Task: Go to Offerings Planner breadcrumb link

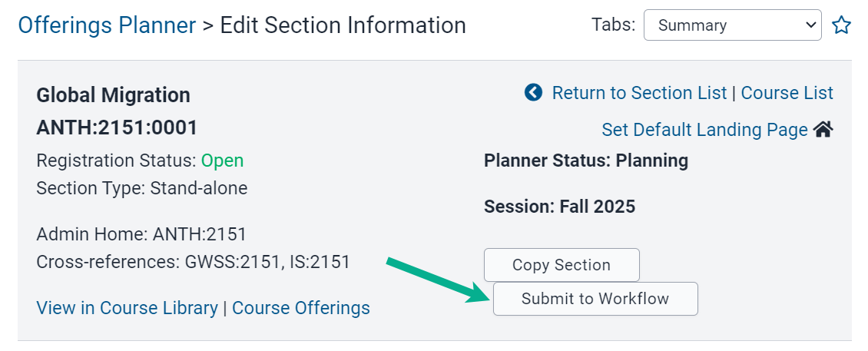Action: [107, 25]
